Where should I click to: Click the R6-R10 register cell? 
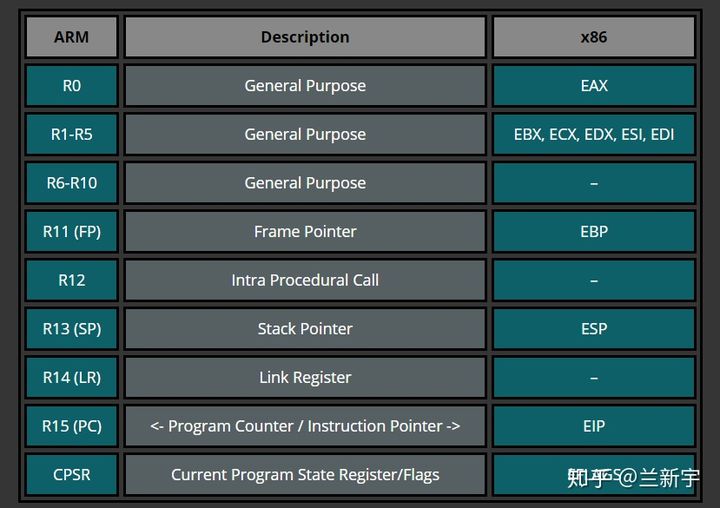(71, 183)
